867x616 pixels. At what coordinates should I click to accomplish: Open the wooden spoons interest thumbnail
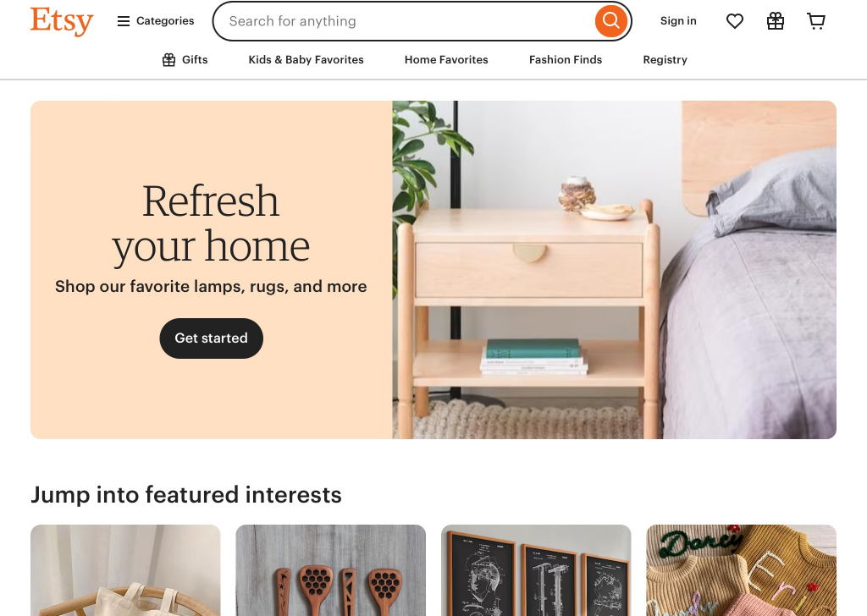(x=331, y=570)
